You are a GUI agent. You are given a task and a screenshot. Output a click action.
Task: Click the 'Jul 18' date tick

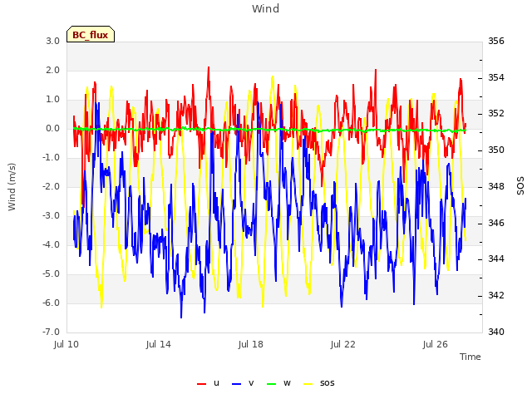click(x=251, y=344)
